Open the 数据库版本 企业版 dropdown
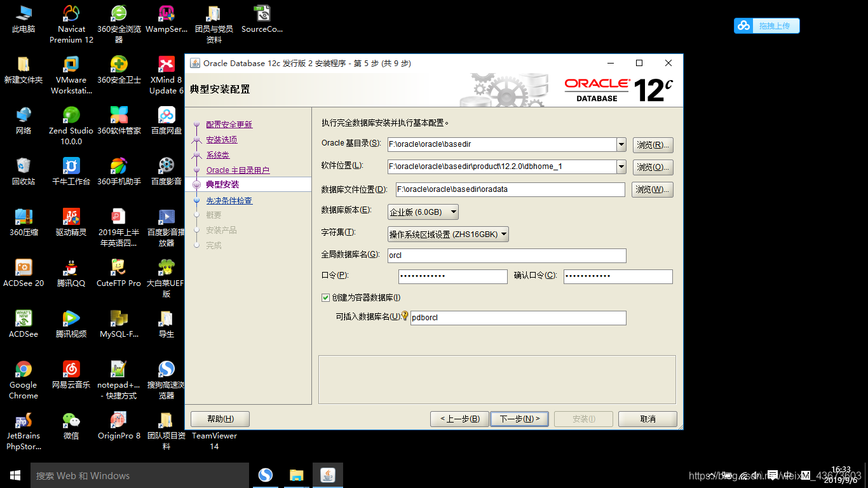The height and width of the screenshot is (488, 868). coord(423,212)
